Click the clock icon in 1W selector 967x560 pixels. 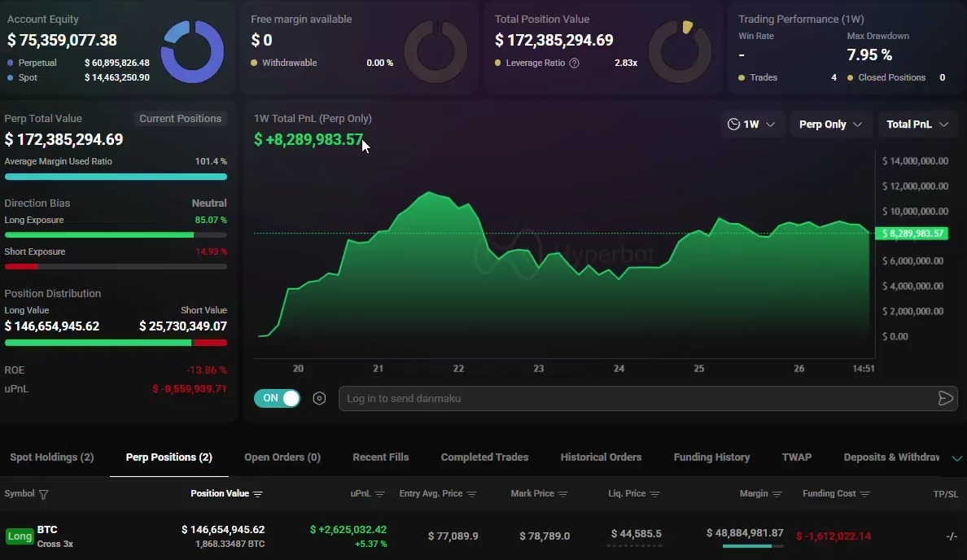[x=733, y=124]
